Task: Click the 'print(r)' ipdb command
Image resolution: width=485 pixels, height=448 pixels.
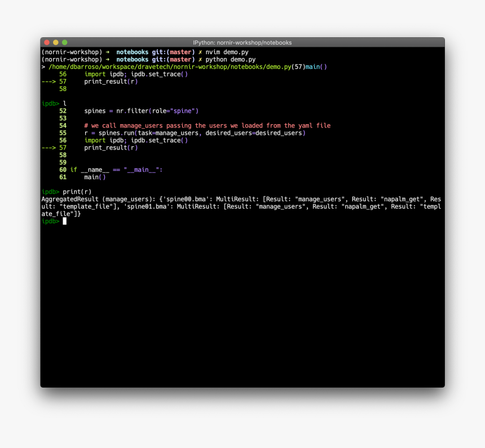Action: 77,192
